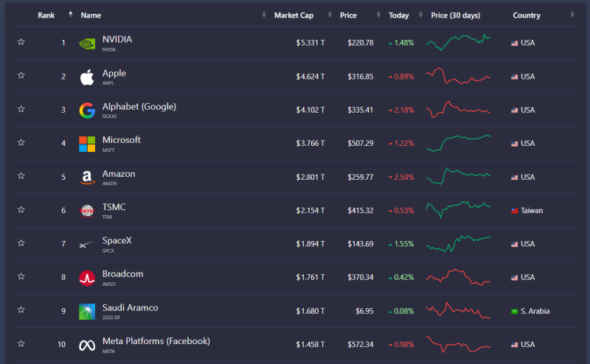
Task: Sort table by Country column arrows
Action: 572,15
